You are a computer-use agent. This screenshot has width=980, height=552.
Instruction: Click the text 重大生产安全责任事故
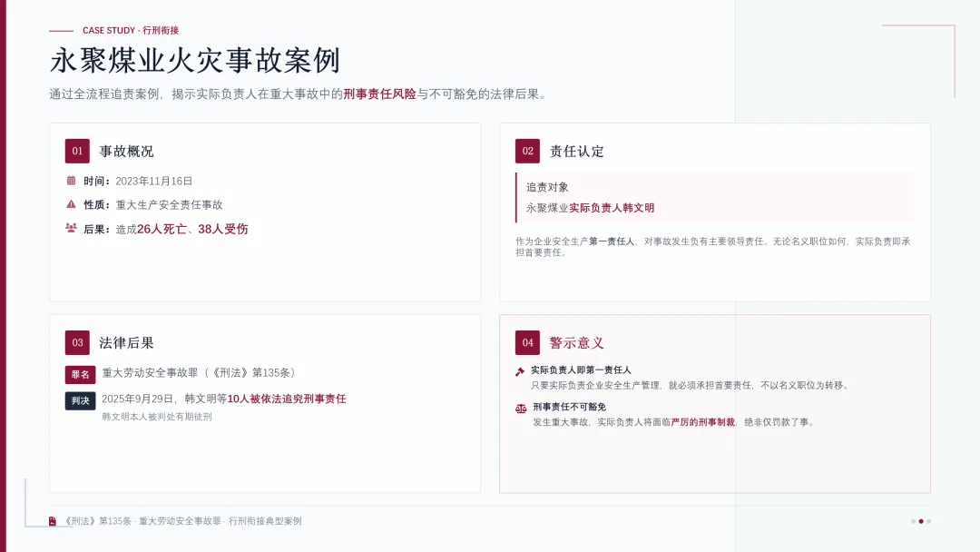pos(170,205)
